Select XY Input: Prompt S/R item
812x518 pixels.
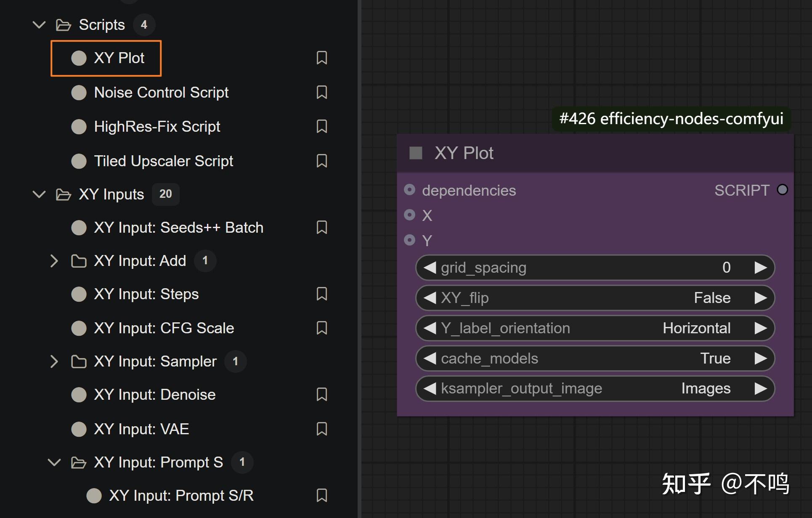181,495
